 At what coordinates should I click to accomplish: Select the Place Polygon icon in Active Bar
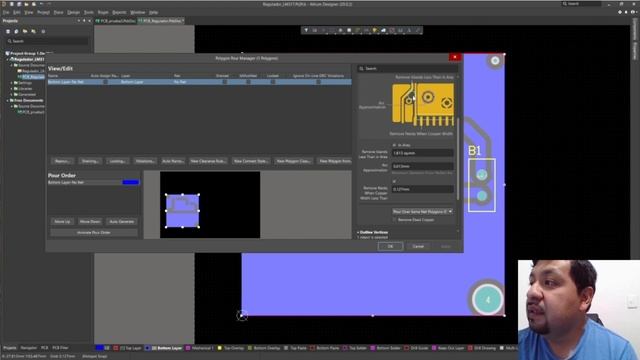383,30
